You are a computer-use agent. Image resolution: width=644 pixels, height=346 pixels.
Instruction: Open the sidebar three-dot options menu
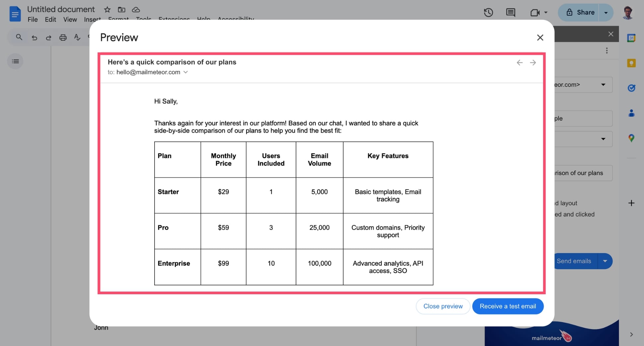(607, 50)
